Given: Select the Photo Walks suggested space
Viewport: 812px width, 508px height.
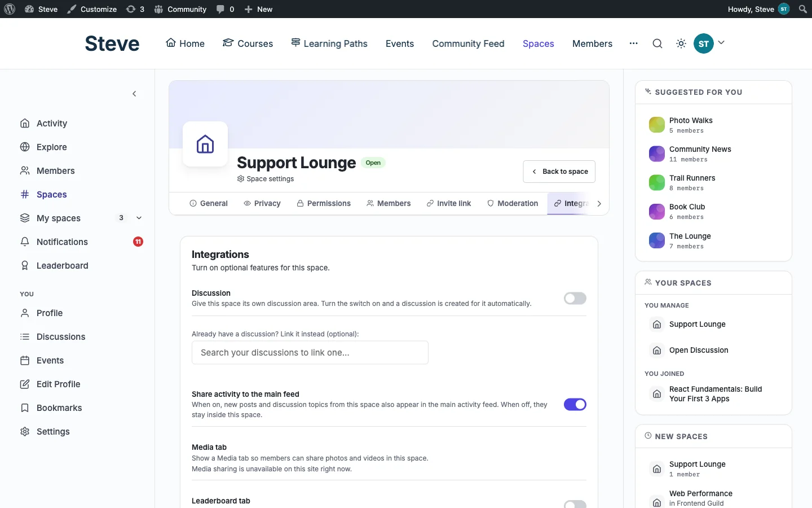Looking at the screenshot, I should pyautogui.click(x=691, y=125).
